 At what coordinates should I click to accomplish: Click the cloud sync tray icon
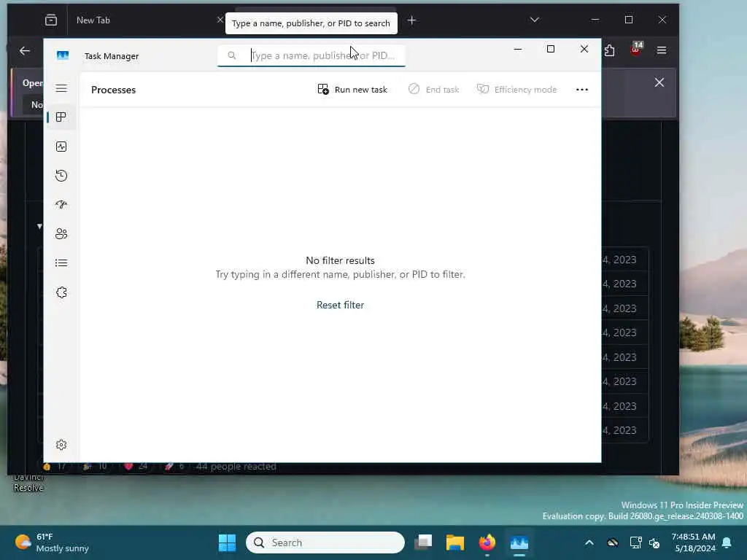pyautogui.click(x=613, y=542)
